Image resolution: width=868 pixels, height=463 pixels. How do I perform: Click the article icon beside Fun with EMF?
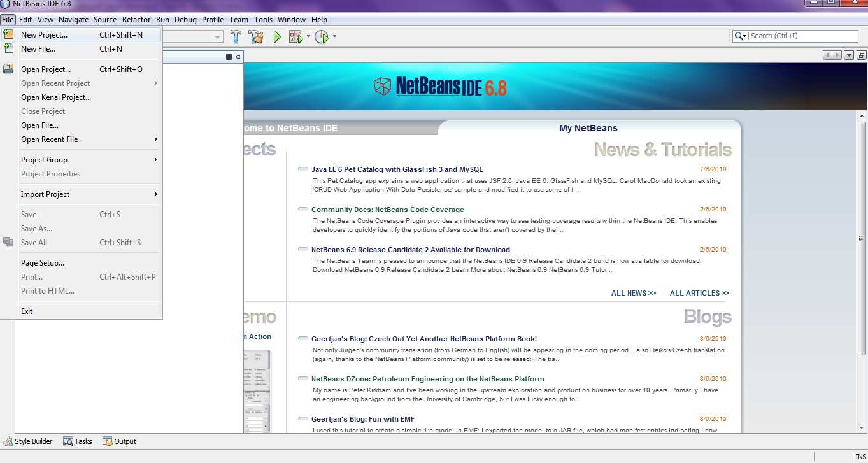tap(303, 419)
